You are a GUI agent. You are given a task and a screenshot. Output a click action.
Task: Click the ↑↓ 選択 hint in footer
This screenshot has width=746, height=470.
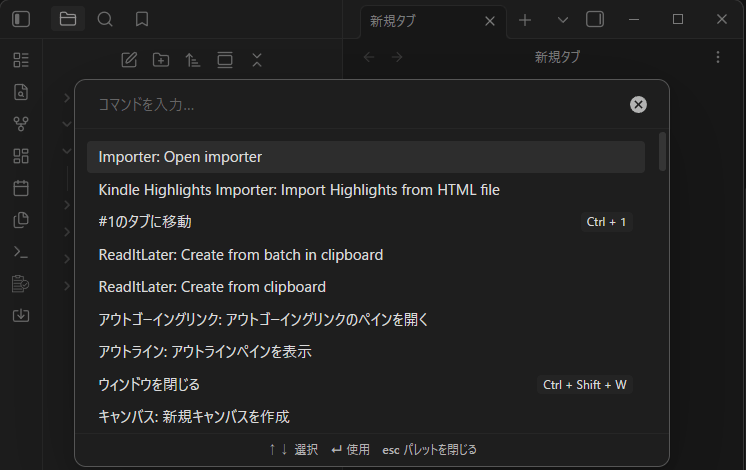pyautogui.click(x=293, y=450)
